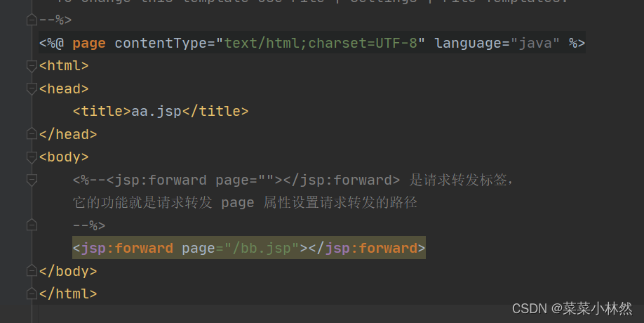The width and height of the screenshot is (644, 323).
Task: Click fold marker beside closing html tag
Action: click(x=31, y=294)
